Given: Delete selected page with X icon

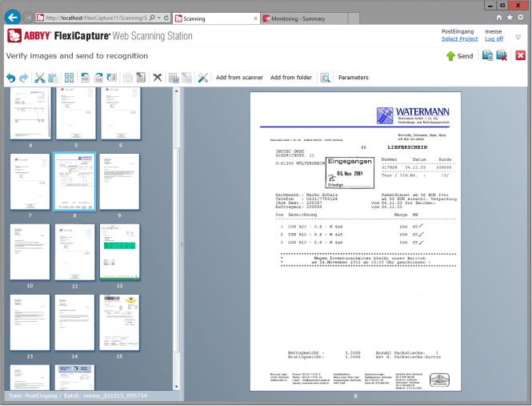Looking at the screenshot, I should tap(157, 78).
